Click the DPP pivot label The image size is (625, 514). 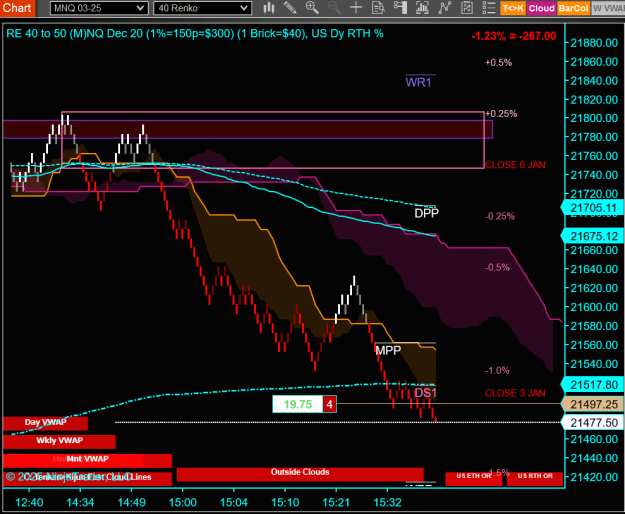click(x=426, y=213)
